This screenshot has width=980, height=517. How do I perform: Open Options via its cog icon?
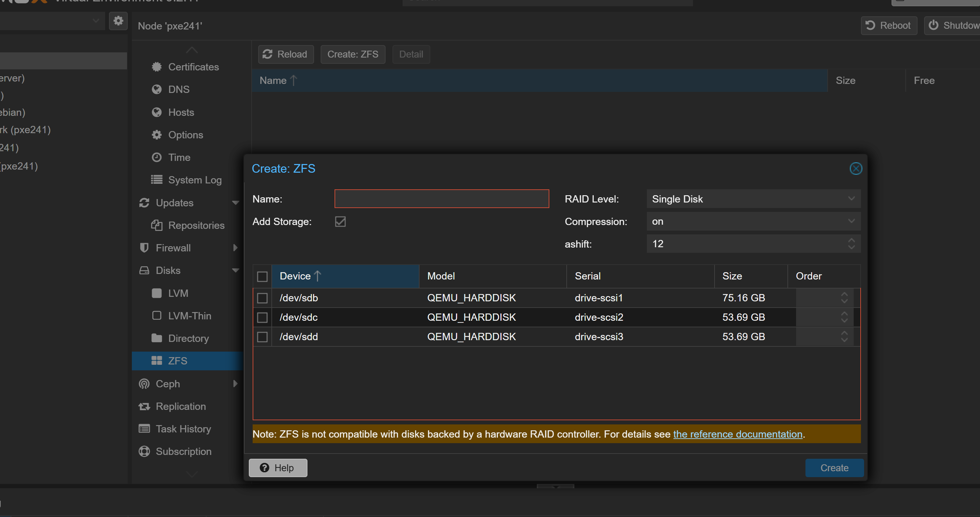click(x=157, y=135)
